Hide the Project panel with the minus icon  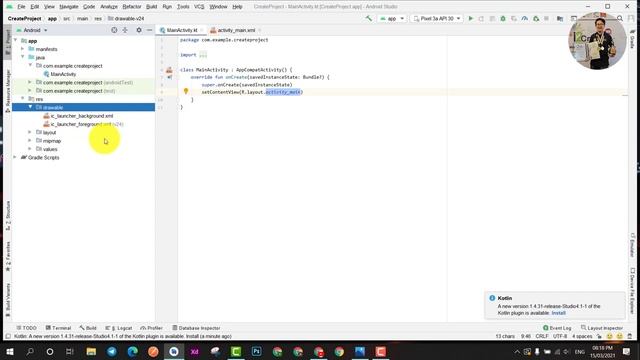(x=149, y=30)
